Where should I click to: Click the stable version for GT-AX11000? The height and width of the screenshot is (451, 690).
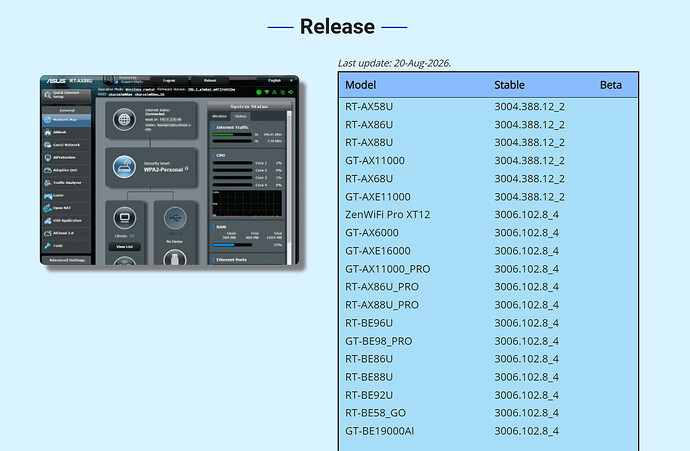[529, 161]
